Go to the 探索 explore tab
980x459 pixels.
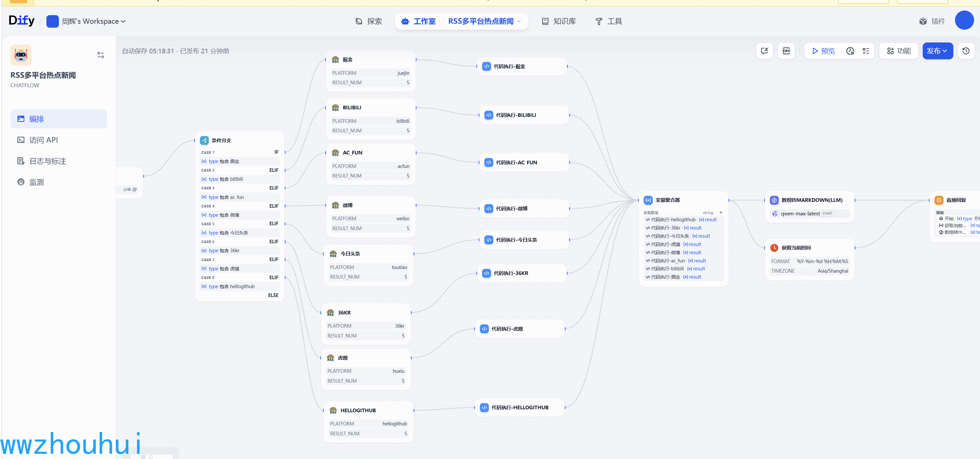click(368, 21)
